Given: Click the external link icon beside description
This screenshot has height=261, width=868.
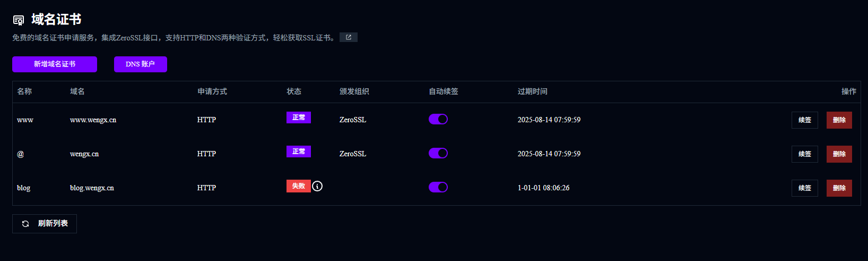Looking at the screenshot, I should (349, 37).
